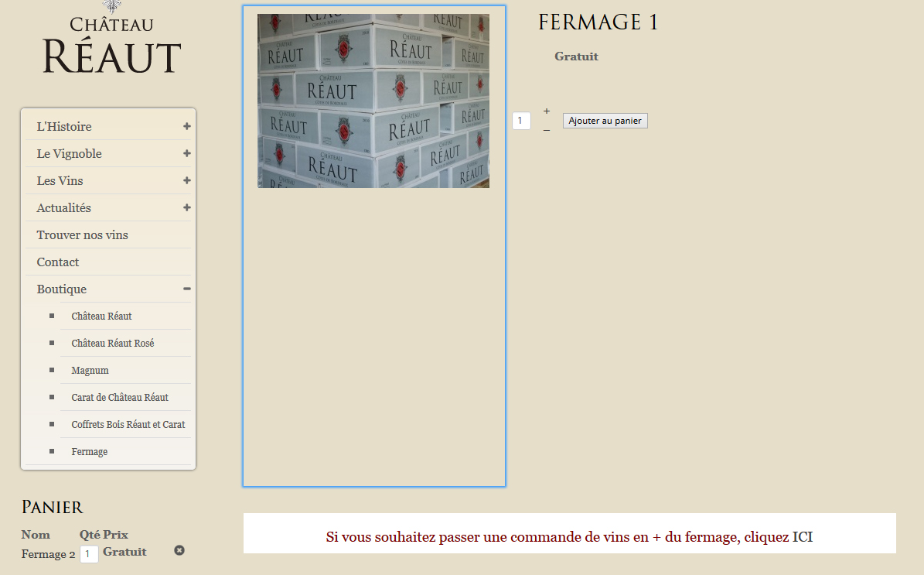924x575 pixels.
Task: Open Coffrets Bois Réaut et Carat
Action: pyautogui.click(x=128, y=425)
